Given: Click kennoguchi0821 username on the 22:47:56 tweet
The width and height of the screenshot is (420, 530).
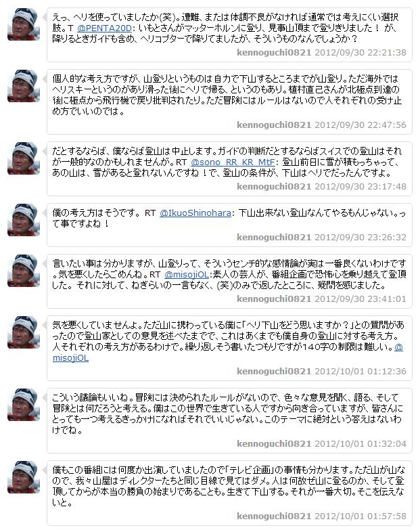Looking at the screenshot, I should coord(274,125).
